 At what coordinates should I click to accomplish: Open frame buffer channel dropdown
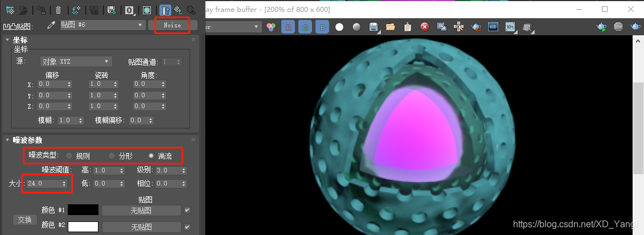click(x=233, y=27)
